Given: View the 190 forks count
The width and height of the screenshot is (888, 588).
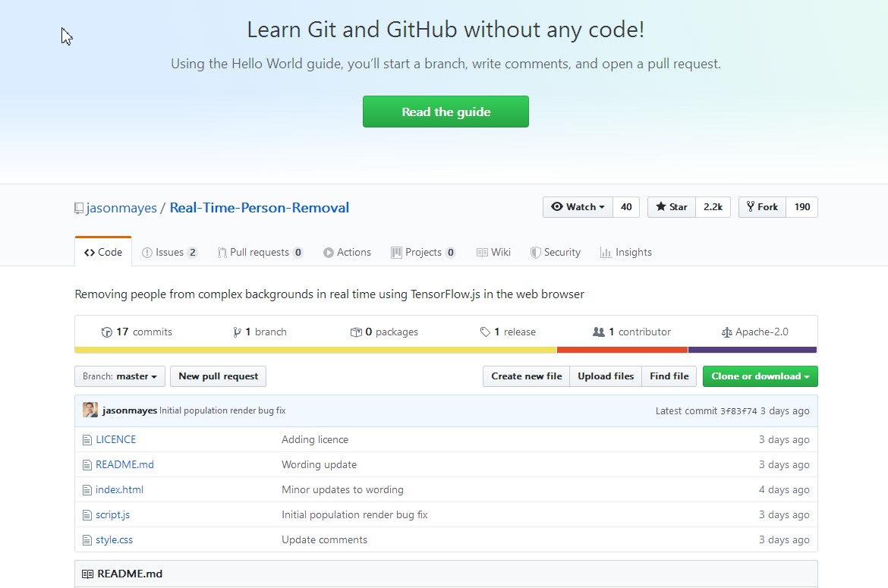Looking at the screenshot, I should tap(802, 207).
